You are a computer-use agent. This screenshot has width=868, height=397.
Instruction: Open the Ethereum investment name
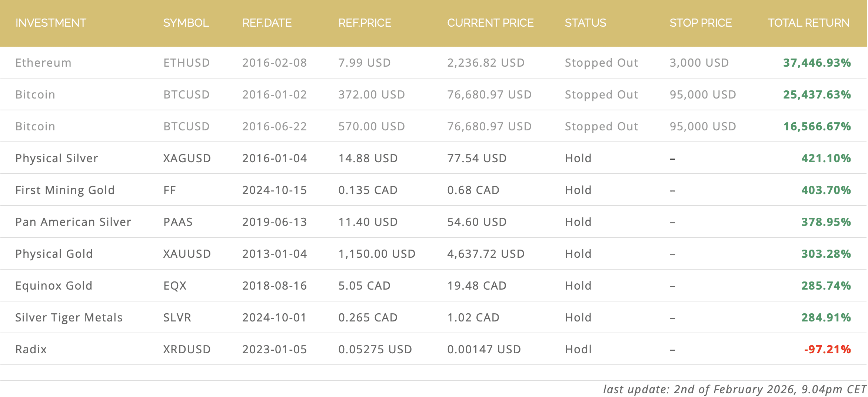(43, 63)
